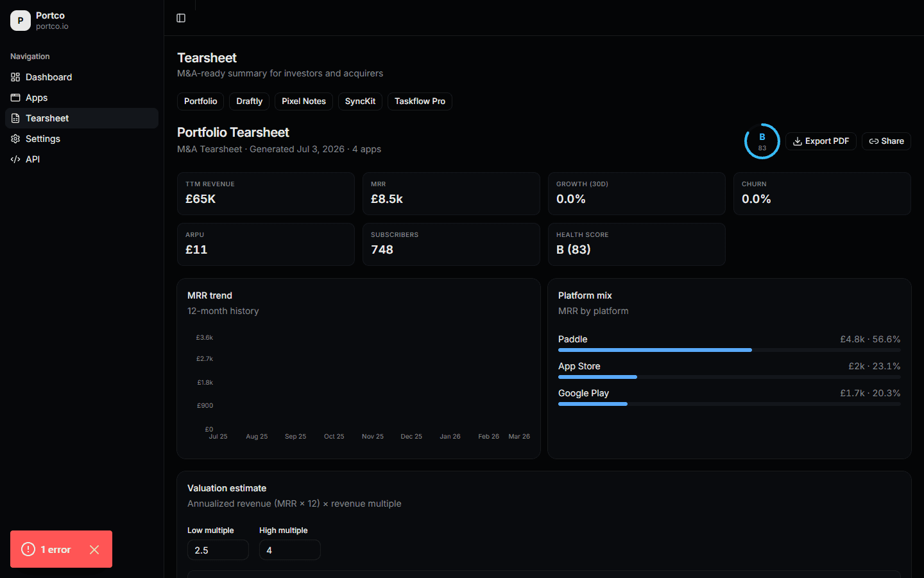Open Dashboard from the navigation
This screenshot has width=924, height=578.
pyautogui.click(x=81, y=77)
